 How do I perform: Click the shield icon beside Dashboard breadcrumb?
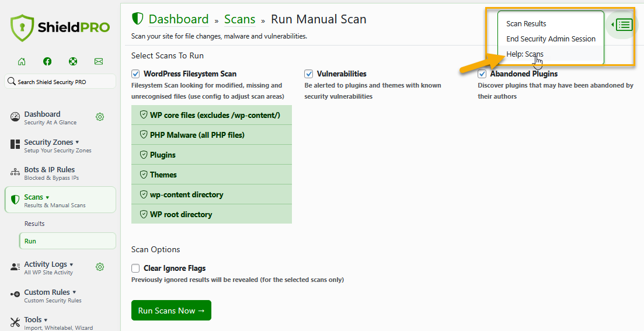pyautogui.click(x=137, y=19)
